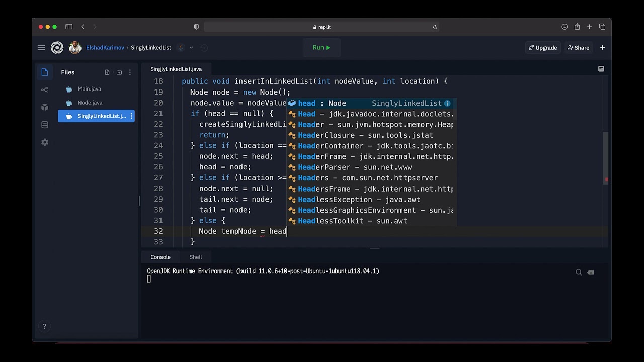Select HeadlessException autocomplete suggestion
Image resolution: width=644 pixels, height=362 pixels.
[359, 200]
